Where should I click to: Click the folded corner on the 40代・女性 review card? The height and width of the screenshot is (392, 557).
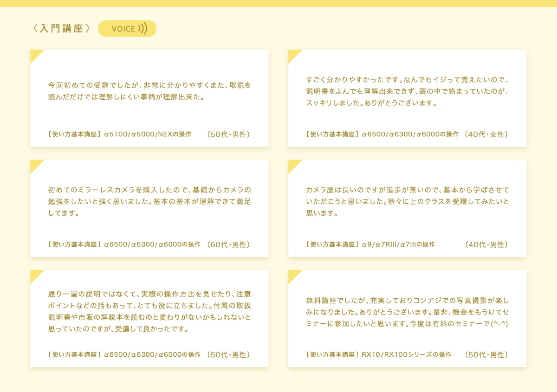coord(293,55)
